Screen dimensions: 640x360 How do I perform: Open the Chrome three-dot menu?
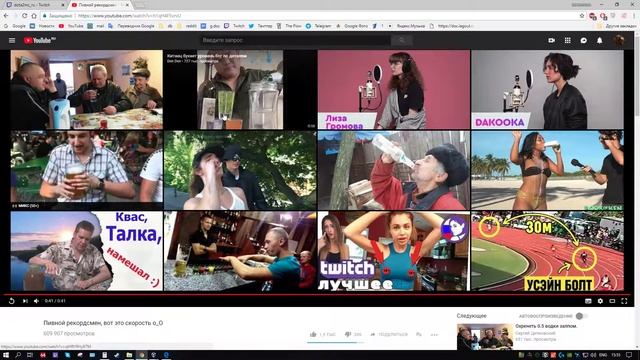pyautogui.click(x=635, y=16)
